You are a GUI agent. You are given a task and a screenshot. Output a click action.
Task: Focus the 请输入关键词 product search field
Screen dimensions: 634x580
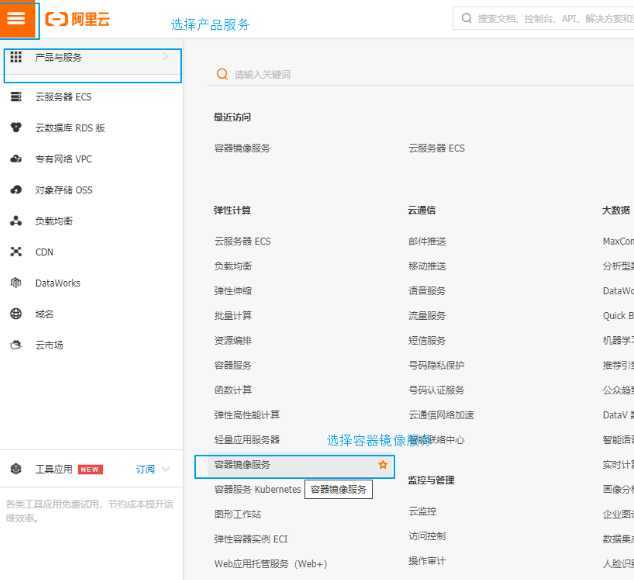tap(421, 74)
